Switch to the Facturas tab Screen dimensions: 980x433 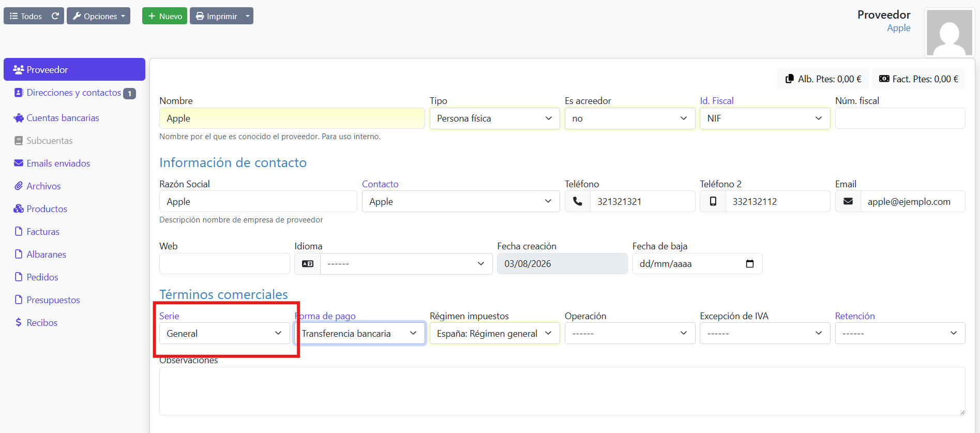(x=74, y=232)
